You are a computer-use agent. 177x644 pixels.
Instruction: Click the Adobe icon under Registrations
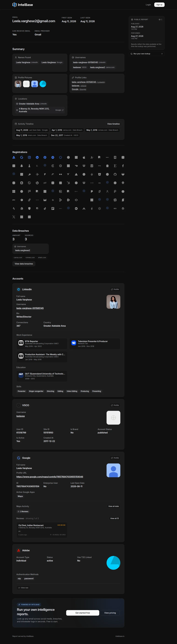click(x=14, y=158)
